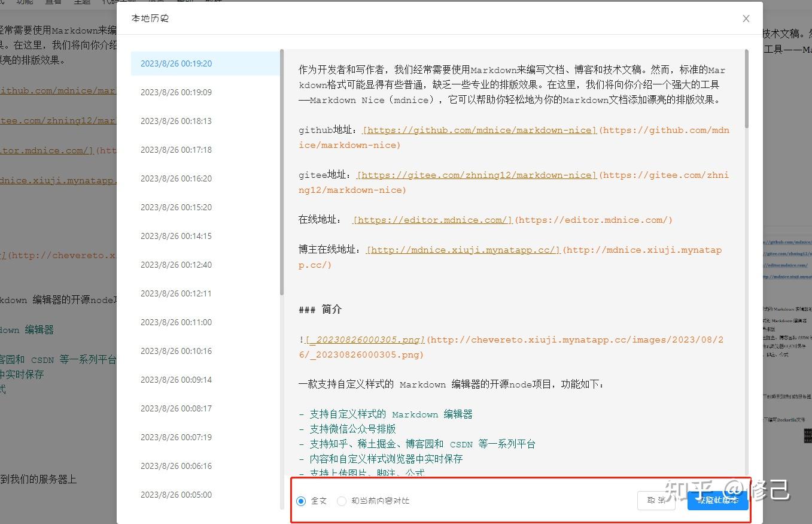The width and height of the screenshot is (812, 524).
Task: Open the editor.mdnice.com online link
Action: click(431, 220)
